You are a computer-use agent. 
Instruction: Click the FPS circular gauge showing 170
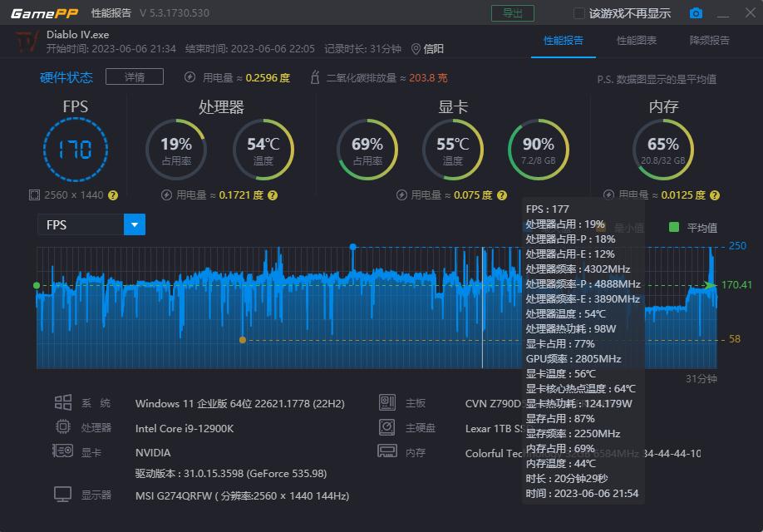pos(76,148)
